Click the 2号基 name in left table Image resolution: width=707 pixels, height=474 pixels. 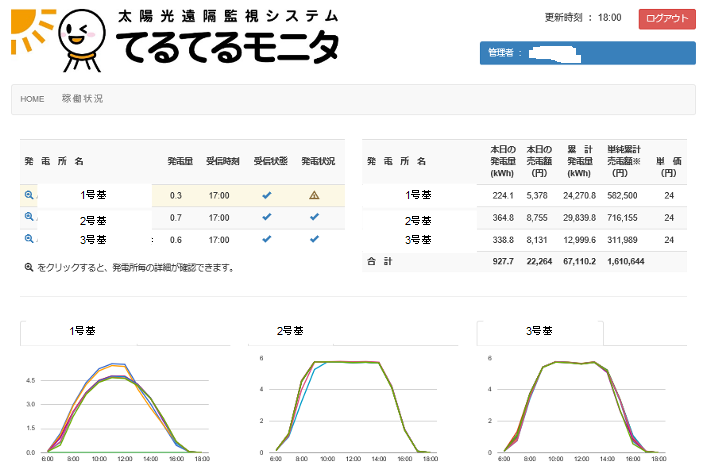click(93, 221)
